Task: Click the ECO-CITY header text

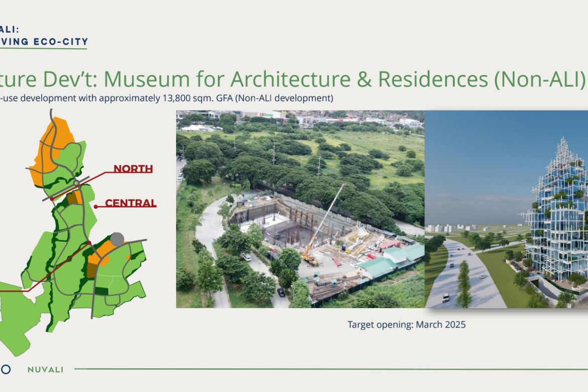Action: pyautogui.click(x=61, y=42)
